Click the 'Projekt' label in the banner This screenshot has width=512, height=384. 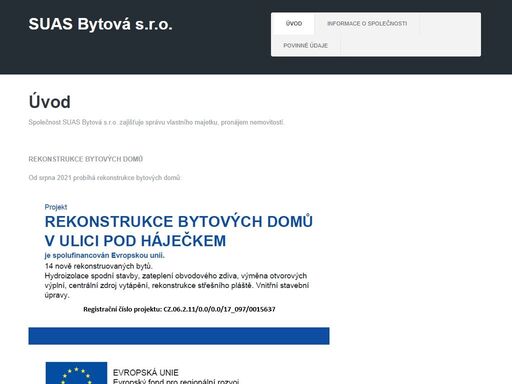coord(56,207)
